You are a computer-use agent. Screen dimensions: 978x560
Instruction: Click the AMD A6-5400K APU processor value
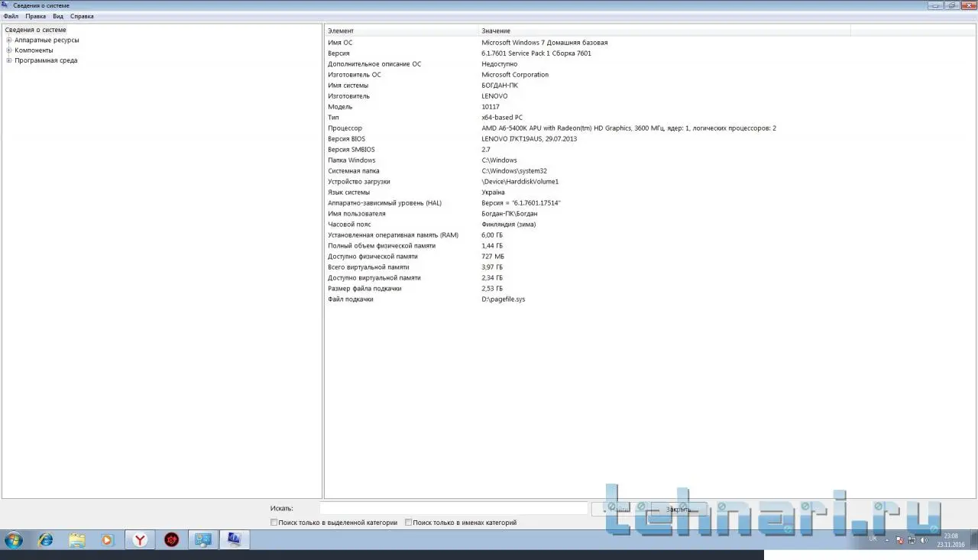[629, 128]
